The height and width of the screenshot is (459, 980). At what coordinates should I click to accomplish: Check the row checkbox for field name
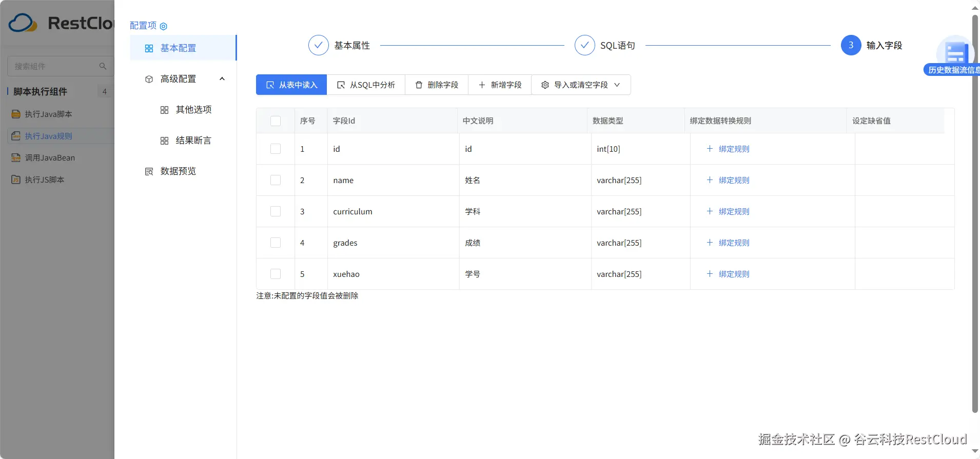[276, 180]
